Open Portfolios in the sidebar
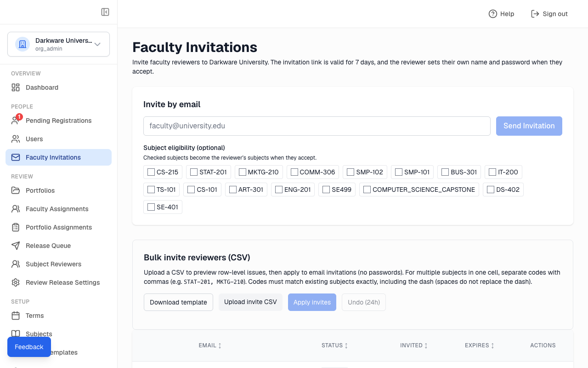588x368 pixels. coord(58,190)
